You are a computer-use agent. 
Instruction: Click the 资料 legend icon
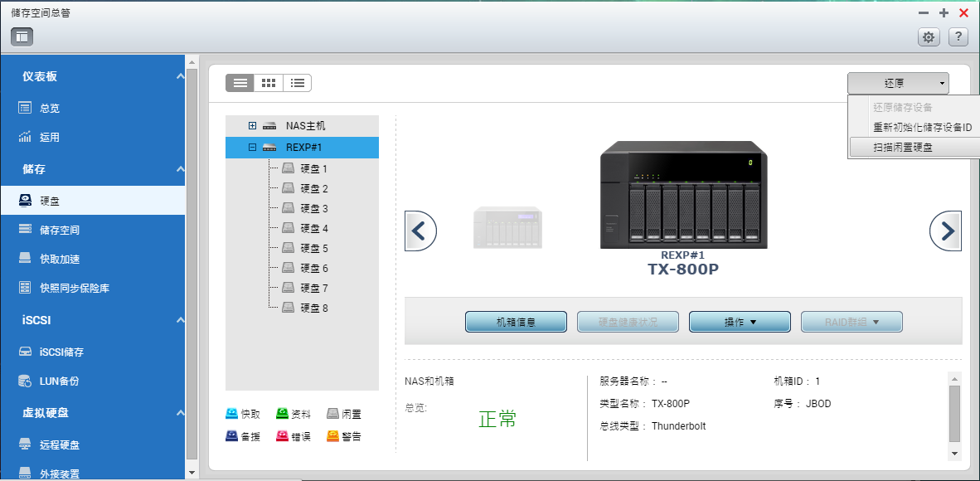click(283, 414)
